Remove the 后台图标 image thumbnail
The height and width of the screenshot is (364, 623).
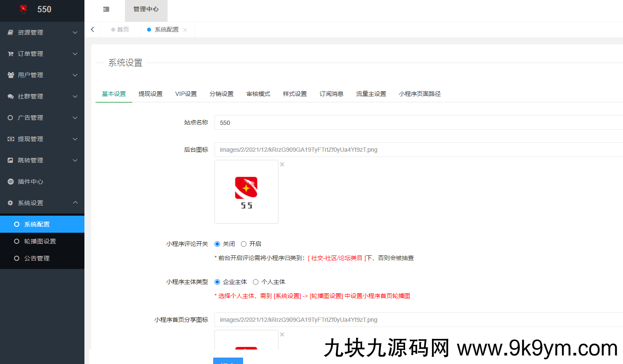[282, 165]
